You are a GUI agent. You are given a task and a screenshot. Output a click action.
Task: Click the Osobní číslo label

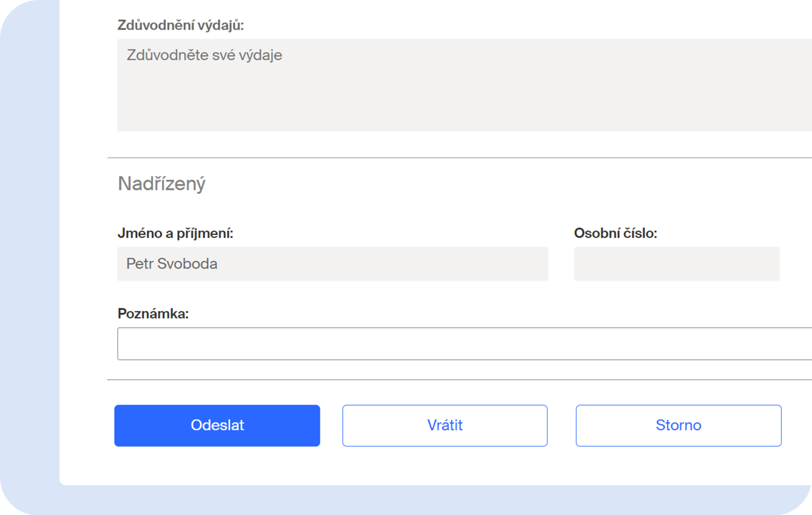click(616, 233)
